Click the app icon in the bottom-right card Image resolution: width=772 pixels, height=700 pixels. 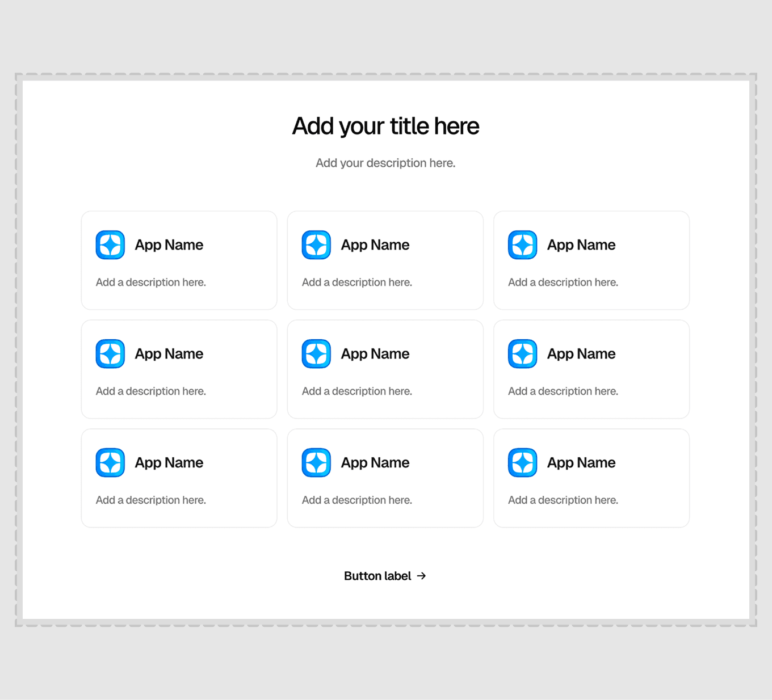[x=522, y=463]
